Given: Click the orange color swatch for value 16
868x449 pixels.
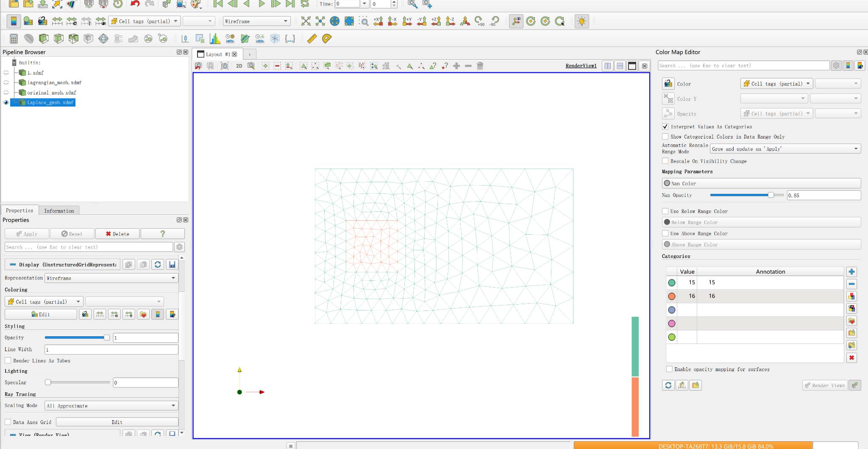Looking at the screenshot, I should tap(672, 296).
